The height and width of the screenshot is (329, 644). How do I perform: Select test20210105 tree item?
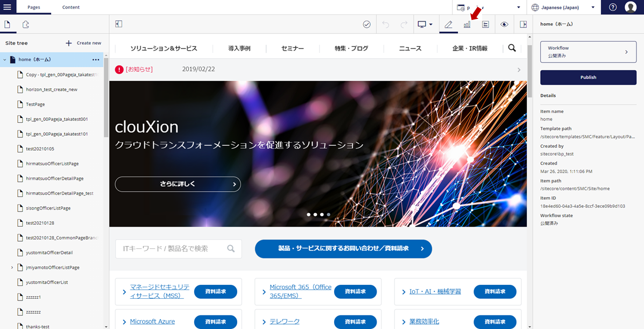tap(40, 149)
